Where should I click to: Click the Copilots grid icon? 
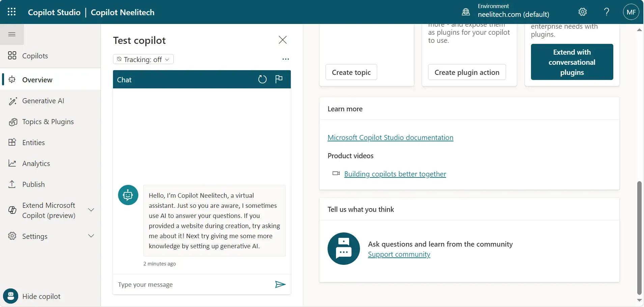click(x=12, y=55)
